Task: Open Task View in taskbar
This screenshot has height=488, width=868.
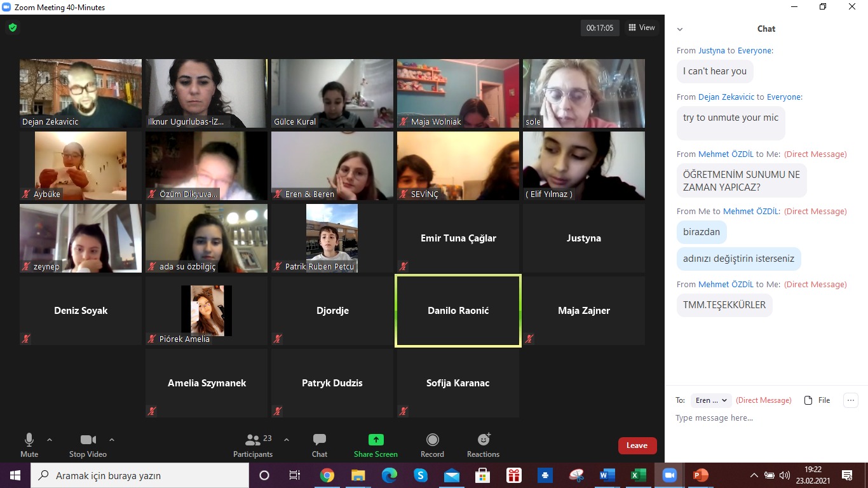Action: (295, 475)
